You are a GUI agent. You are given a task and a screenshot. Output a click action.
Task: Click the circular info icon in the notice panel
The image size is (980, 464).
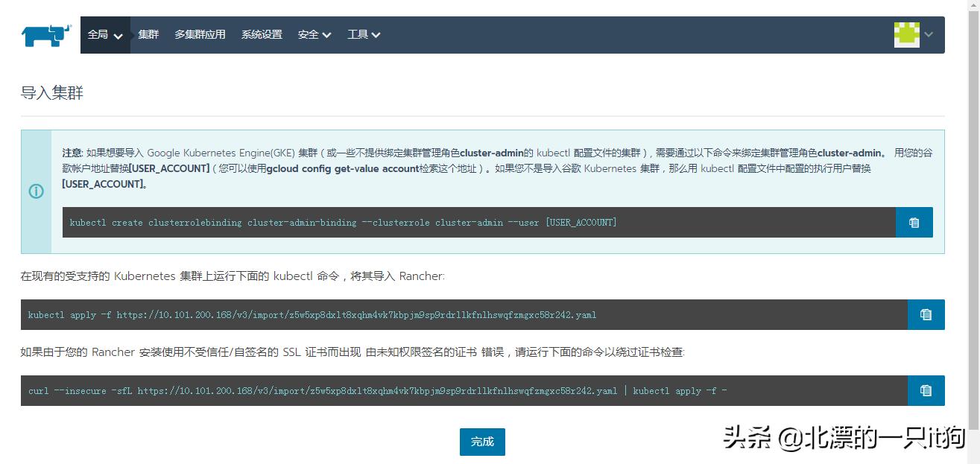point(37,191)
